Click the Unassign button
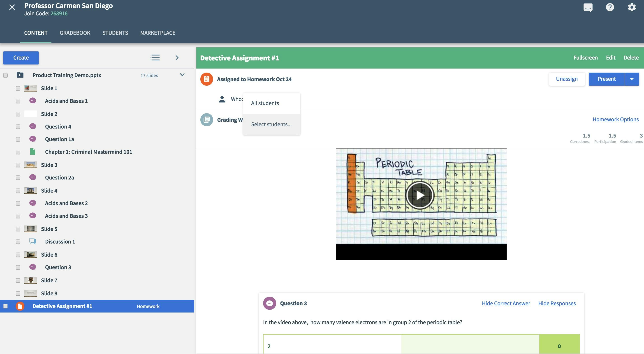Screen dimensions: 644x354 tap(567, 79)
